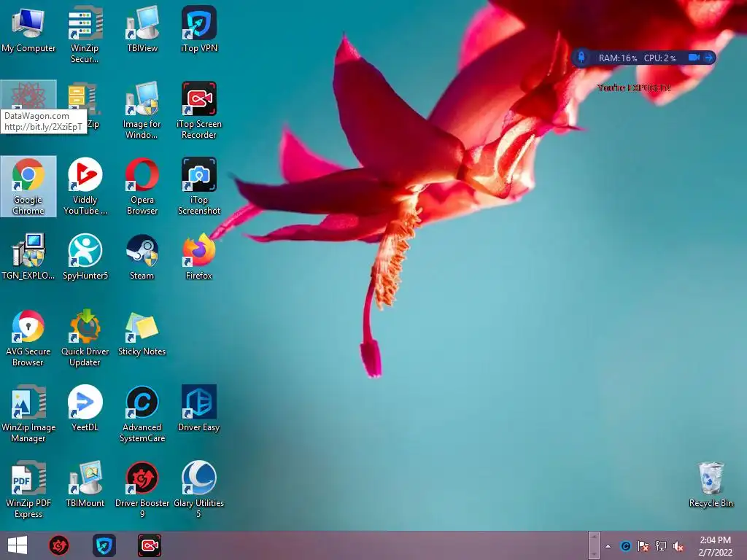Open the Driver Booster 9 desktop shortcut
This screenshot has width=747, height=560.
coord(142,489)
